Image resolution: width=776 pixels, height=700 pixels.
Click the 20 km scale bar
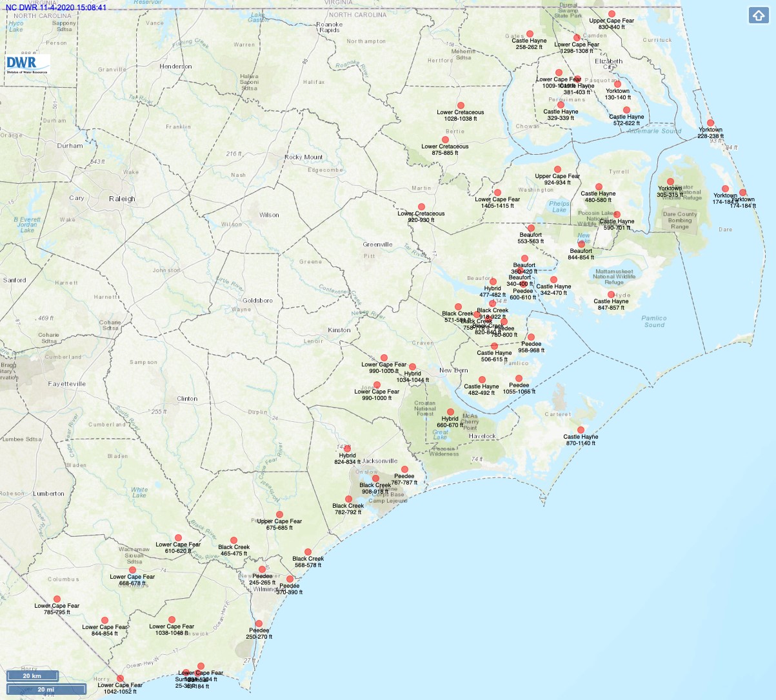(32, 676)
